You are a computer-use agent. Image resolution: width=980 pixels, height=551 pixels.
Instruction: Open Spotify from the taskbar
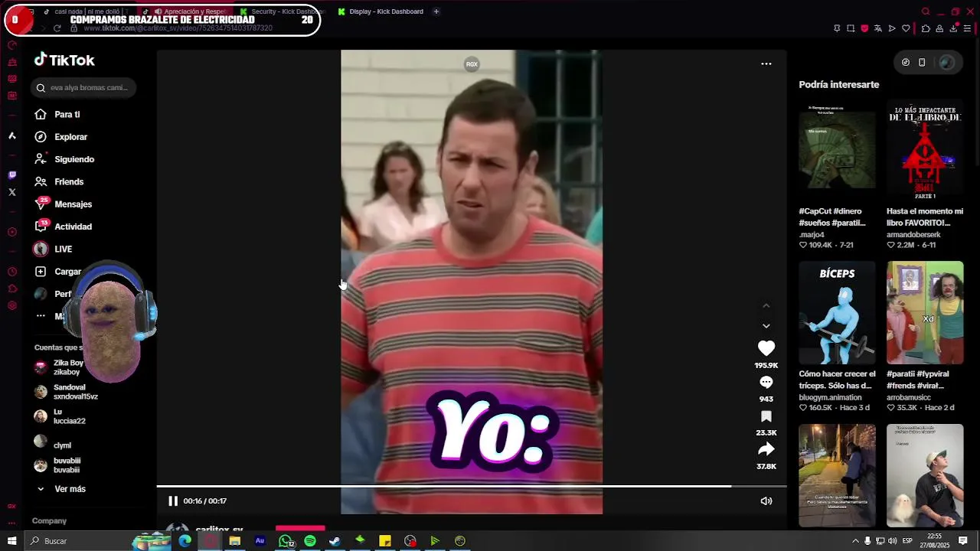[310, 541]
